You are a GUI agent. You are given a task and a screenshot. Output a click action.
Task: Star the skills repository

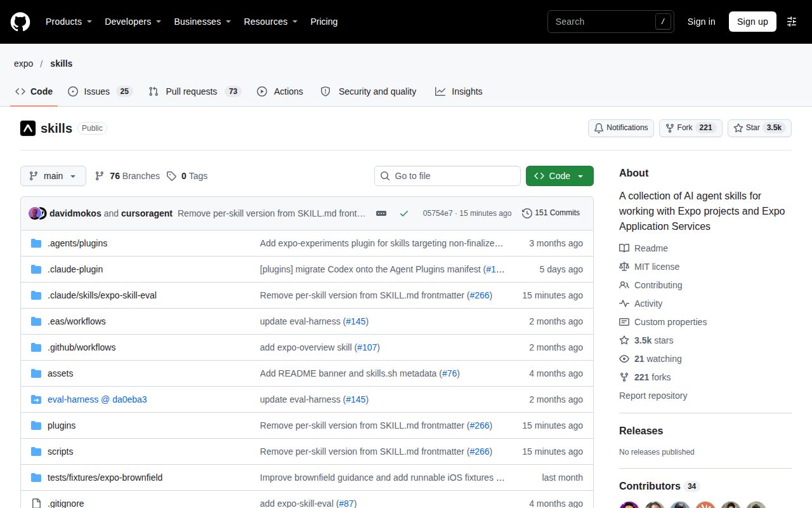[x=759, y=128]
